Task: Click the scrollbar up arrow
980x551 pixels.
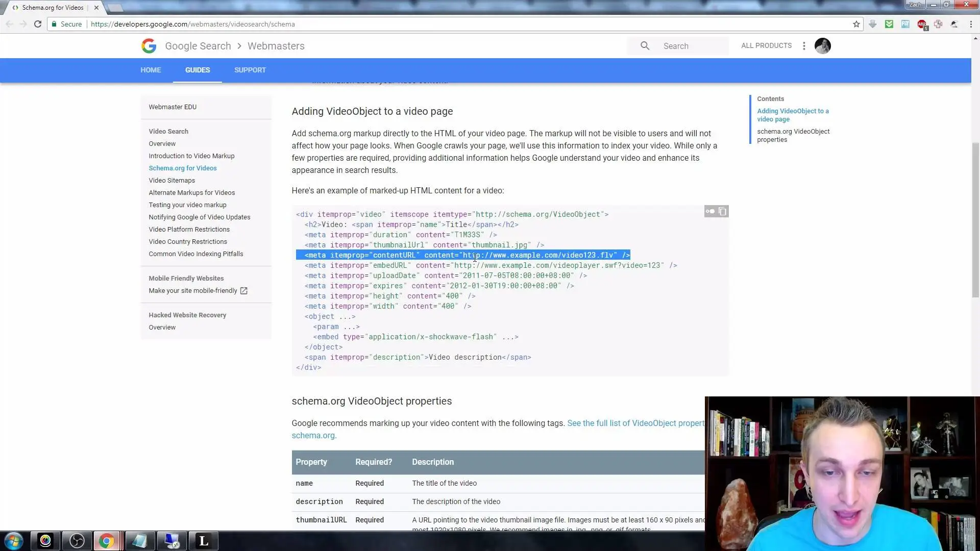Action: [975, 38]
